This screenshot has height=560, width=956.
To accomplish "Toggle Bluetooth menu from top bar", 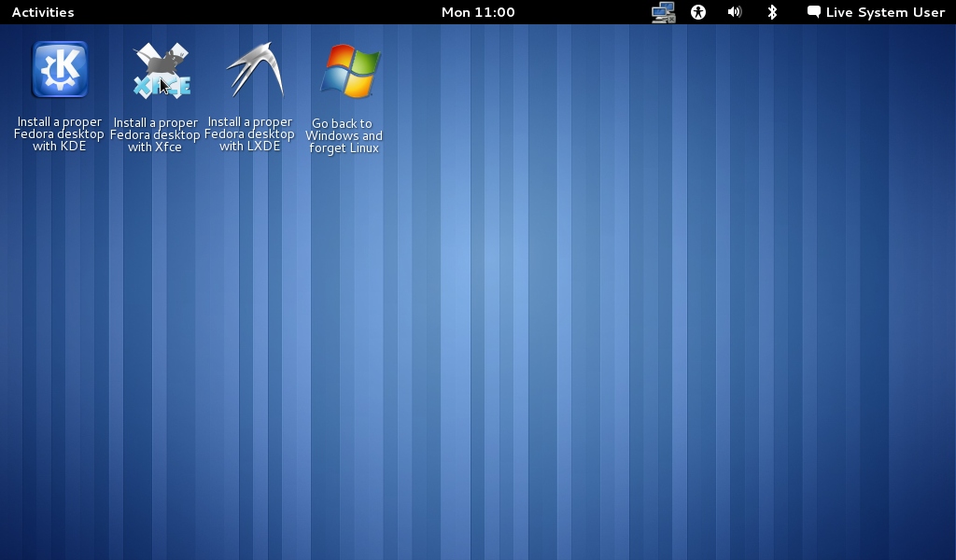I will click(770, 12).
